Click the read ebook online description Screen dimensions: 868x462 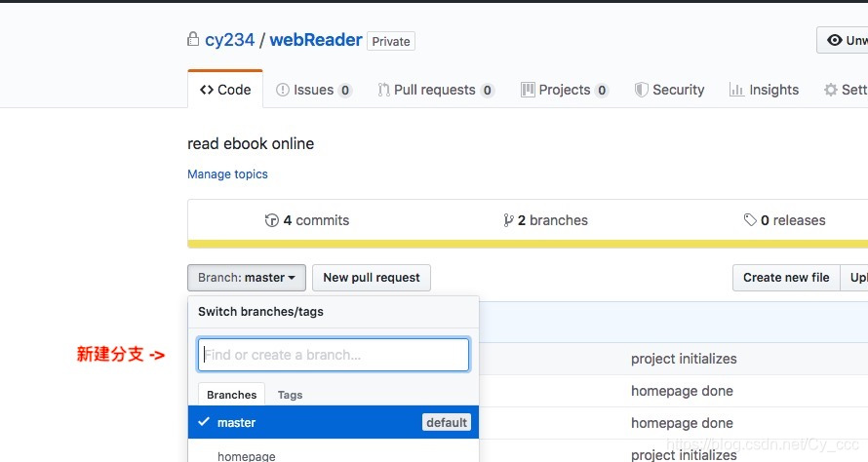[251, 144]
